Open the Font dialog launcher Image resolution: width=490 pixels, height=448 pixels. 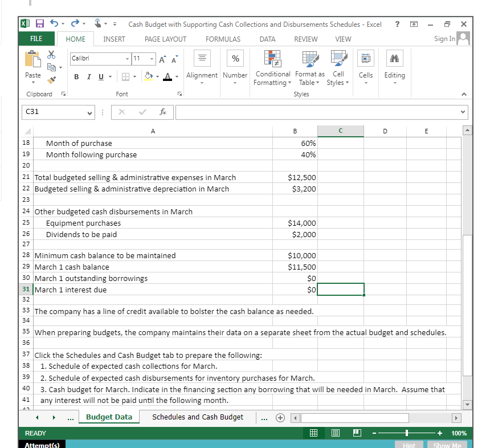coord(179,94)
